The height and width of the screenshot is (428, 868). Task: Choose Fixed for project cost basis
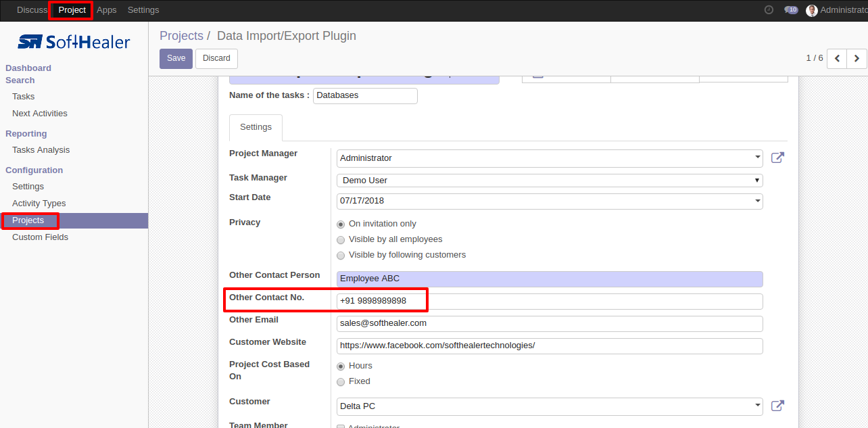pos(341,381)
